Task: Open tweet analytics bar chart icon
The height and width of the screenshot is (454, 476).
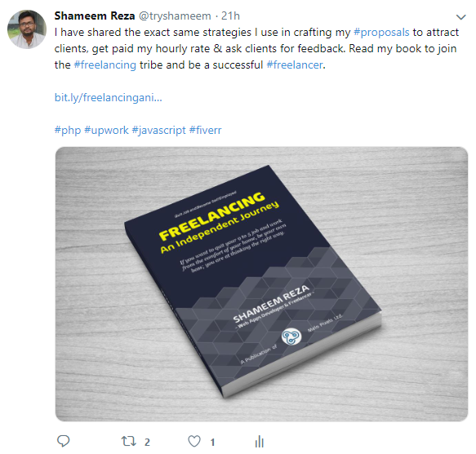Action: [x=260, y=441]
